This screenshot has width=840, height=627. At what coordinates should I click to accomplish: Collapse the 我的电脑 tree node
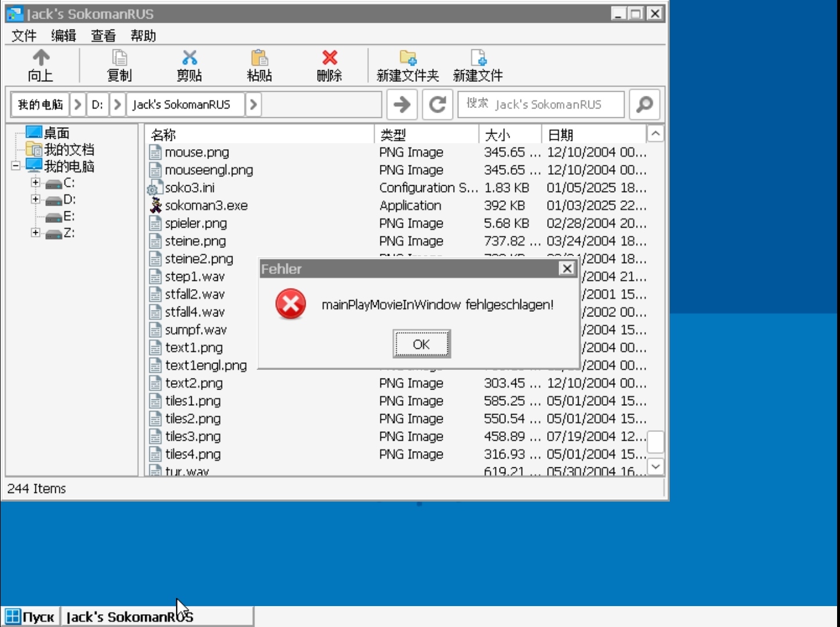(x=16, y=166)
